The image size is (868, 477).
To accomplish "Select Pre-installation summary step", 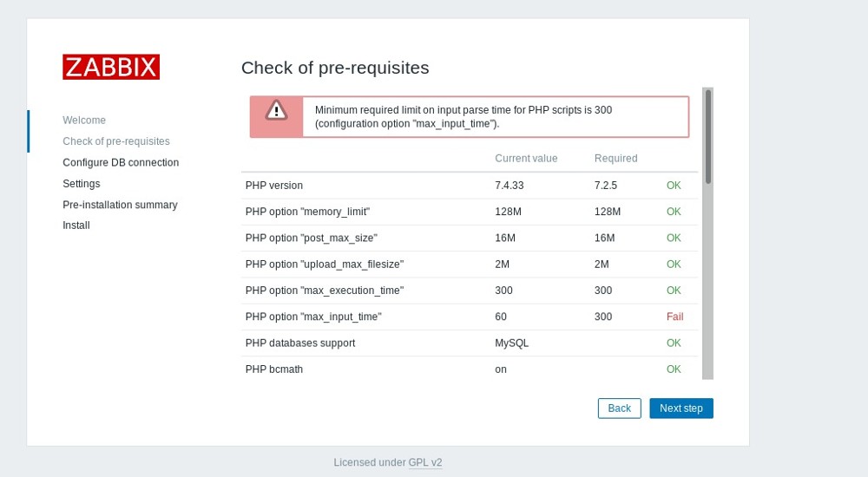I will [120, 205].
